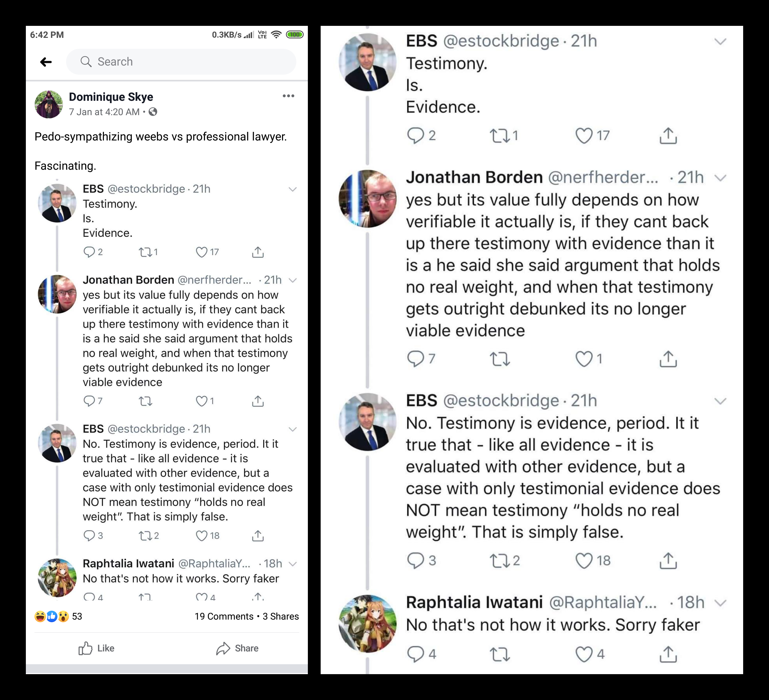The height and width of the screenshot is (700, 769).
Task: Heart the large Jonathan Borden tweet
Action: tap(584, 359)
